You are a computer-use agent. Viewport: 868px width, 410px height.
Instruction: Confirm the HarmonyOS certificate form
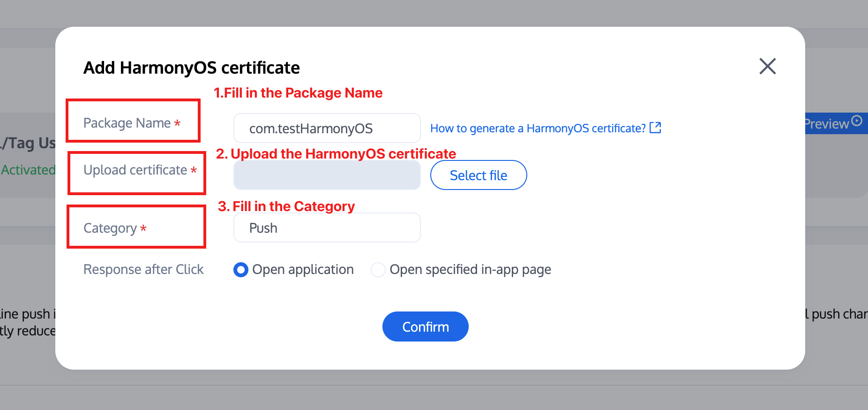coord(425,326)
